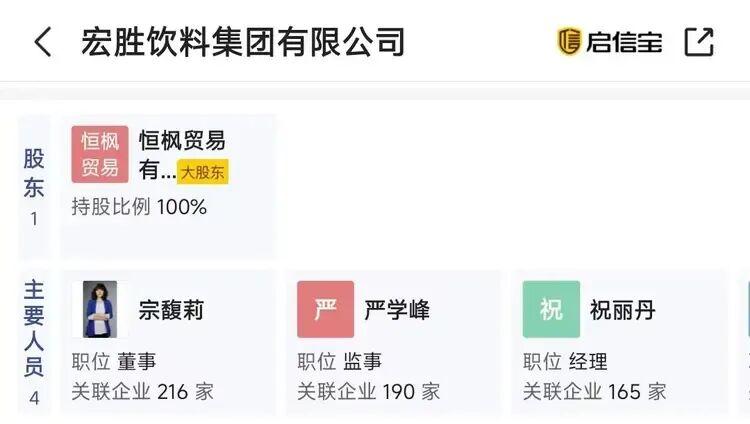This screenshot has height=424, width=750.
Task: Open 祝丽丹 name link
Action: point(622,310)
